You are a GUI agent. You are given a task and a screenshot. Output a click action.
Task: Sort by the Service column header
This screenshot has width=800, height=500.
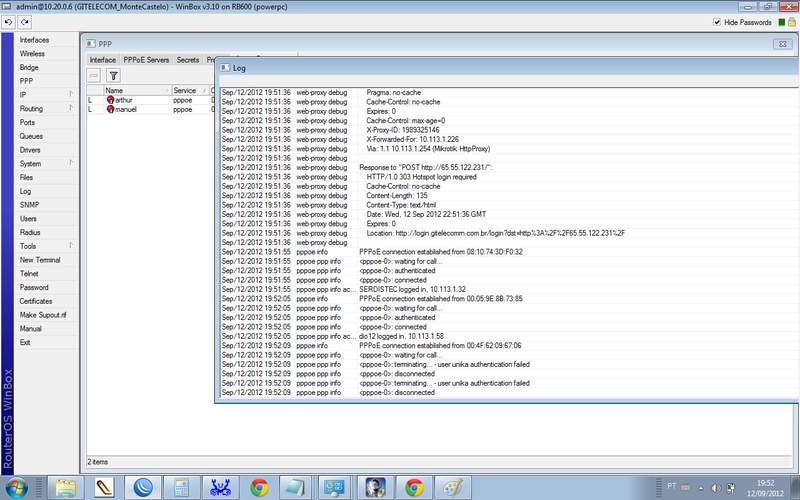coord(190,90)
